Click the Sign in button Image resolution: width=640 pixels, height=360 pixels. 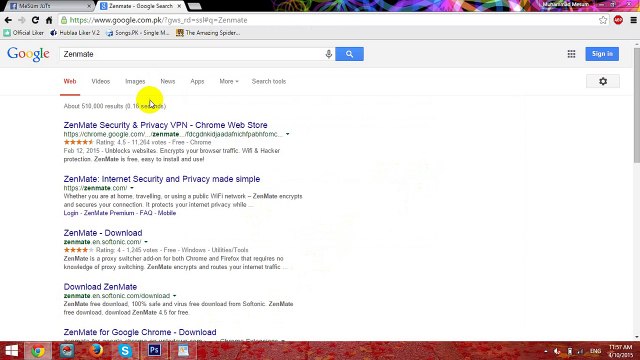click(602, 54)
